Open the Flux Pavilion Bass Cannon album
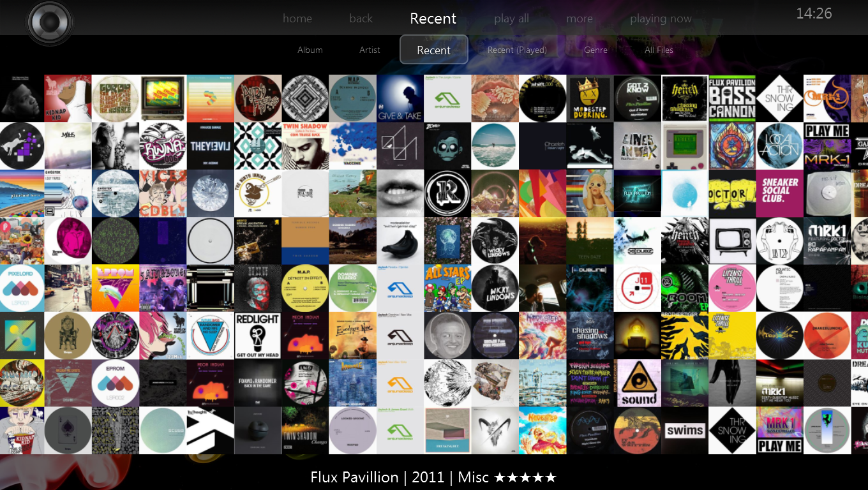The height and width of the screenshot is (490, 868). (732, 98)
